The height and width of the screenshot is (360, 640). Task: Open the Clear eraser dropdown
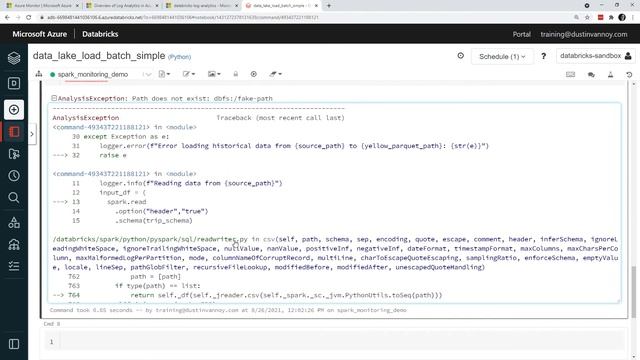[x=276, y=74]
